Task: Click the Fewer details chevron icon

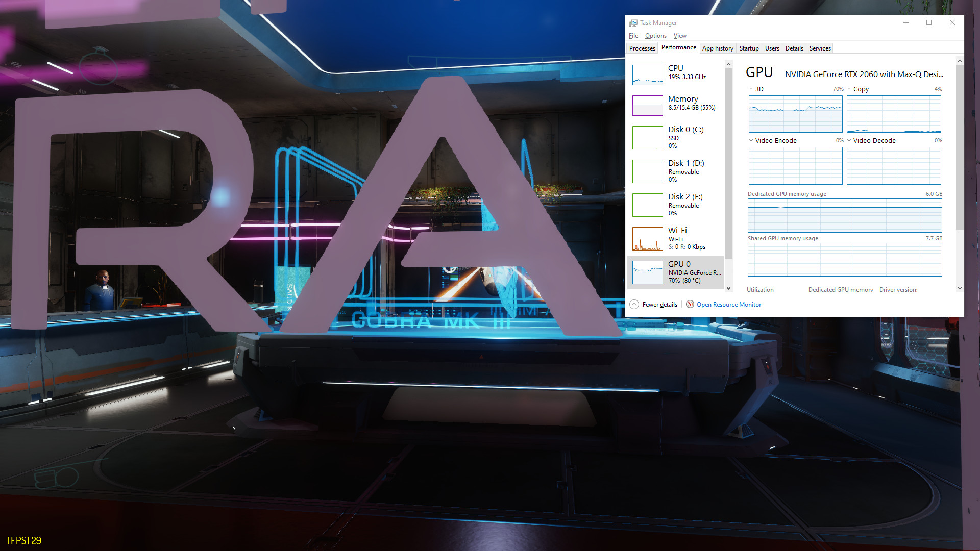Action: [x=634, y=305]
